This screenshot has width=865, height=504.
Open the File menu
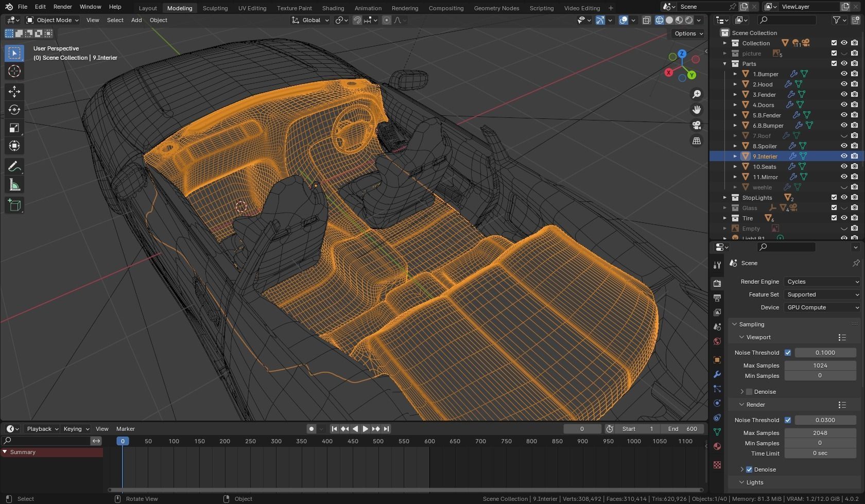pyautogui.click(x=23, y=7)
